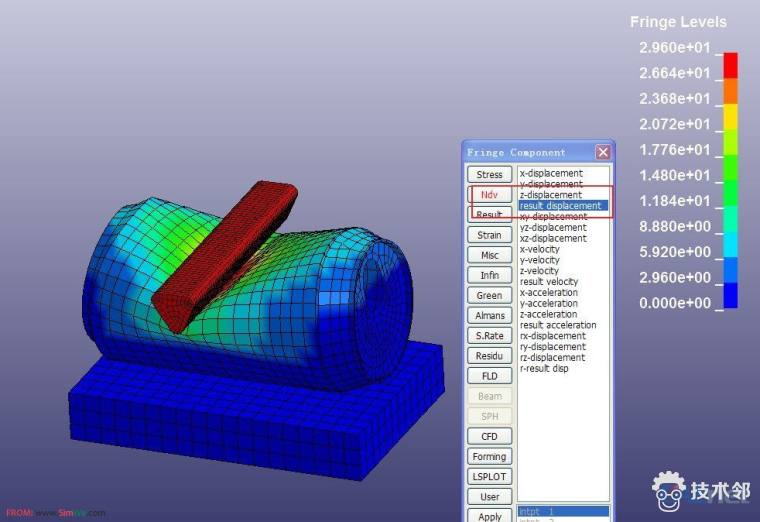Open the Strain component category

tap(489, 235)
